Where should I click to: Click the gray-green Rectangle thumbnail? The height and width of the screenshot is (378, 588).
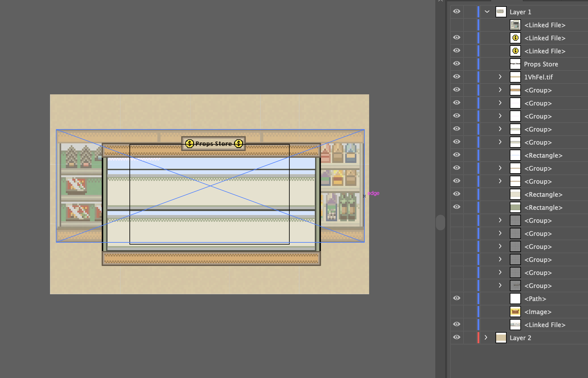(515, 207)
